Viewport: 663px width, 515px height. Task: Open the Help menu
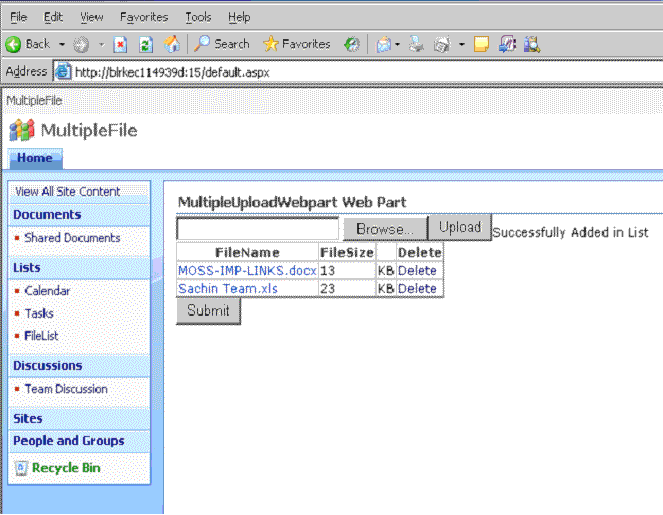pos(239,17)
